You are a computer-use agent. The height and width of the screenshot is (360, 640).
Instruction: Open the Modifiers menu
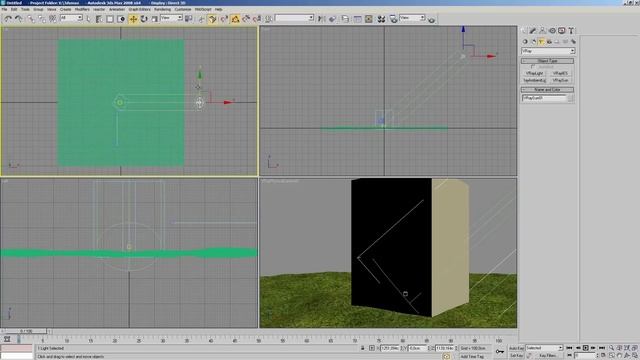click(x=82, y=9)
